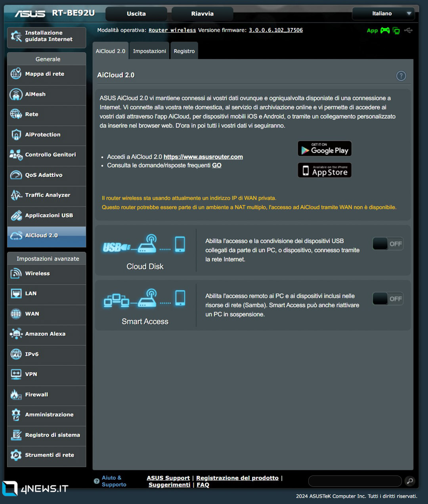Open the FAQ footer link

click(203, 485)
